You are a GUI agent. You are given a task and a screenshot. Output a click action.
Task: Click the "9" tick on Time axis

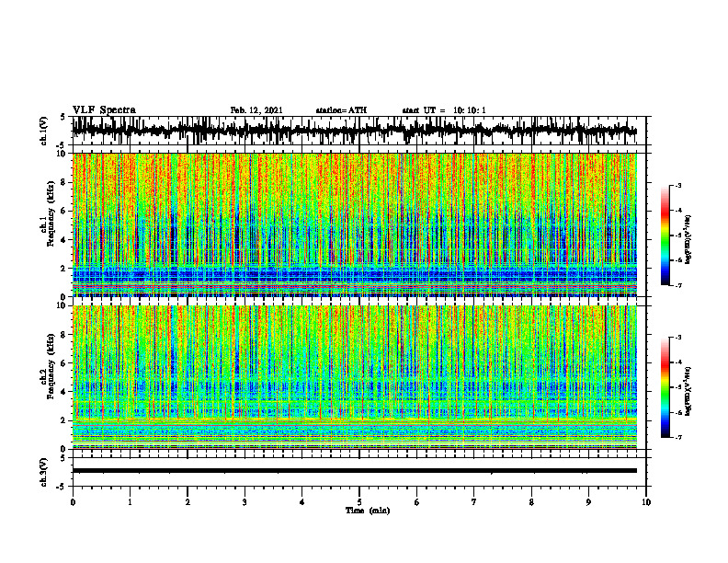coord(588,502)
